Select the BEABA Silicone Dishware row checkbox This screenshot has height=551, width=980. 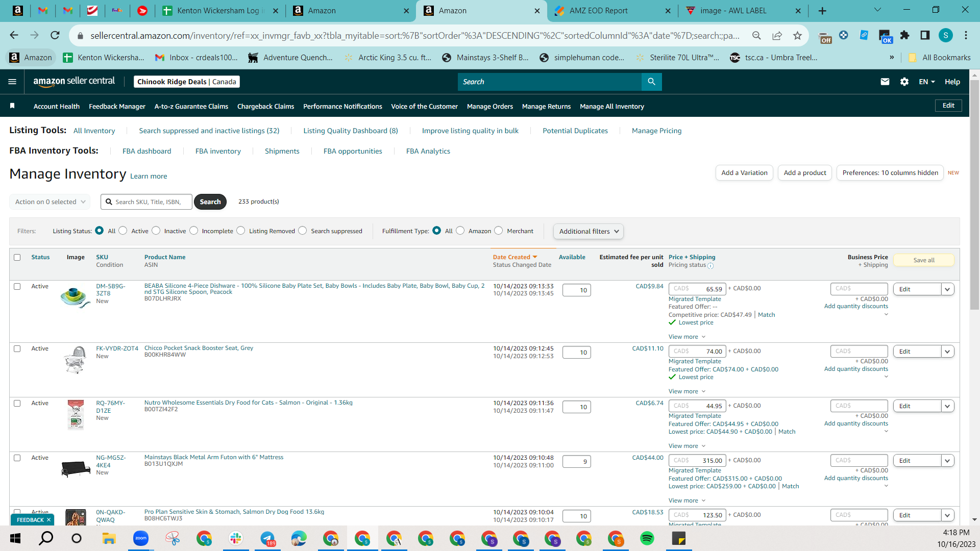pyautogui.click(x=17, y=287)
